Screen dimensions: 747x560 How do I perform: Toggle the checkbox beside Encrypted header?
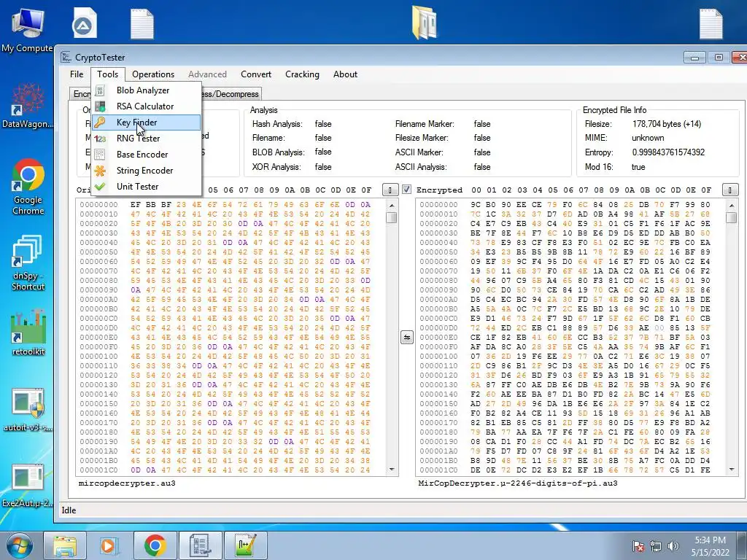coord(406,189)
